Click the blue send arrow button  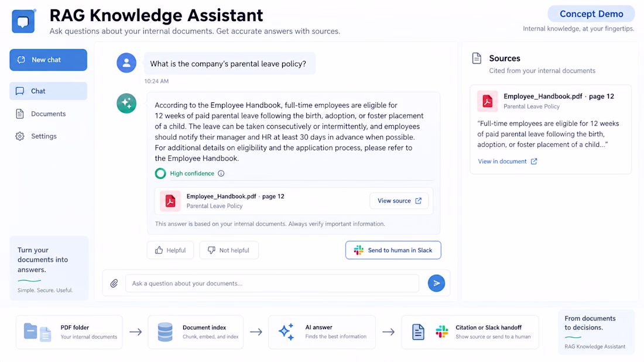click(436, 283)
